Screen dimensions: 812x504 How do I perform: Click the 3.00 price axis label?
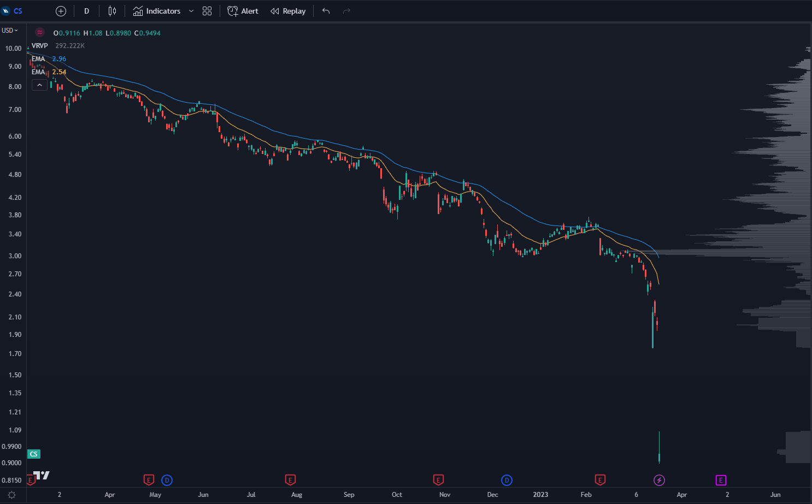(15, 256)
